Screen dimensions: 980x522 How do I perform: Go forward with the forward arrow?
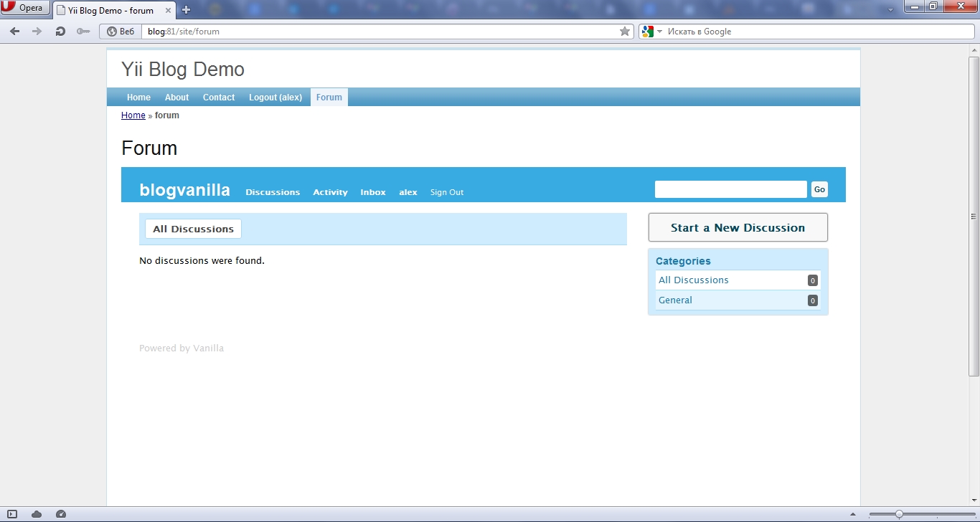point(37,32)
